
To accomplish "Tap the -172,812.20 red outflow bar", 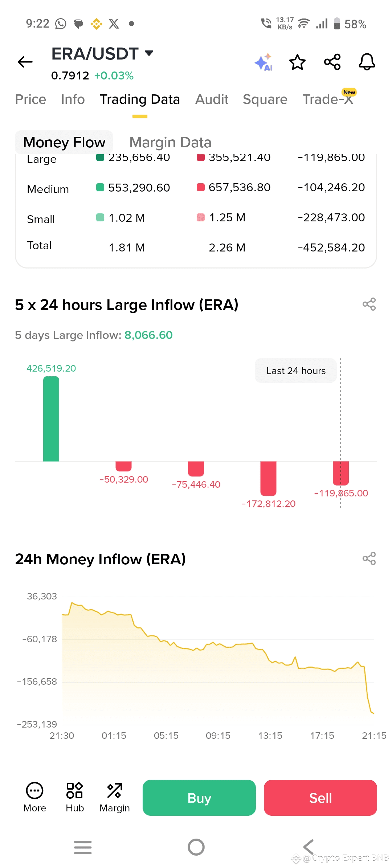I will tap(268, 478).
